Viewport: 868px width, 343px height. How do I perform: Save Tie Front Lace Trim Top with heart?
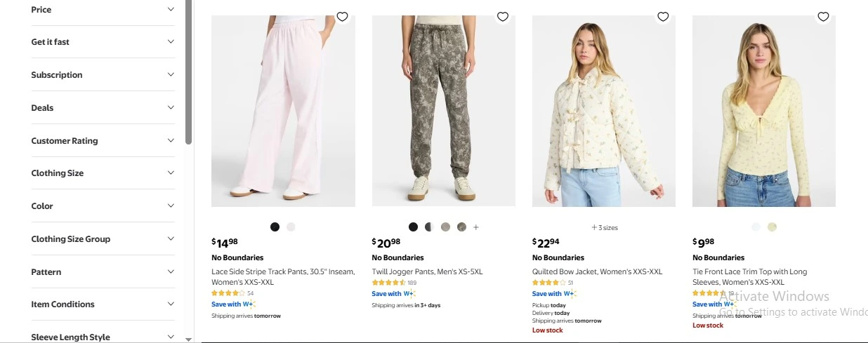point(823,17)
